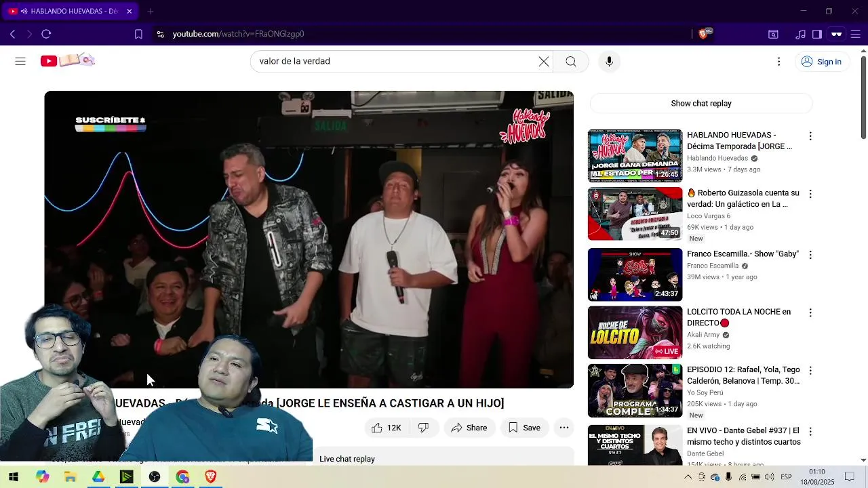Open a new browser tab
The image size is (868, 488).
(151, 11)
